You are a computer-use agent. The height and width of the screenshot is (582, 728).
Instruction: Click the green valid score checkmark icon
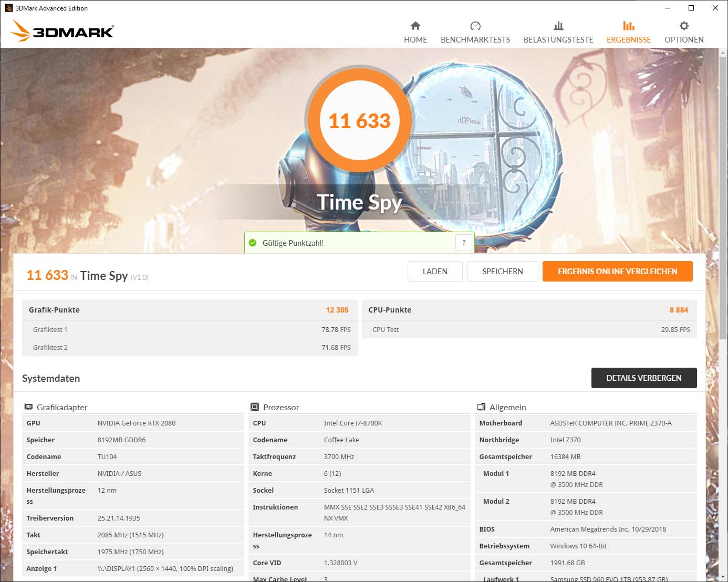point(253,243)
